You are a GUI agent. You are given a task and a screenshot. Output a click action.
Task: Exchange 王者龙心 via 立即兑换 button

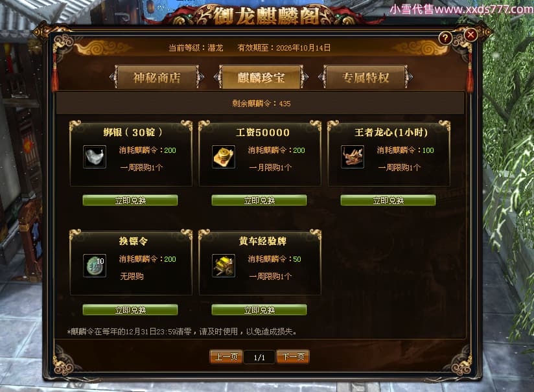pyautogui.click(x=388, y=200)
